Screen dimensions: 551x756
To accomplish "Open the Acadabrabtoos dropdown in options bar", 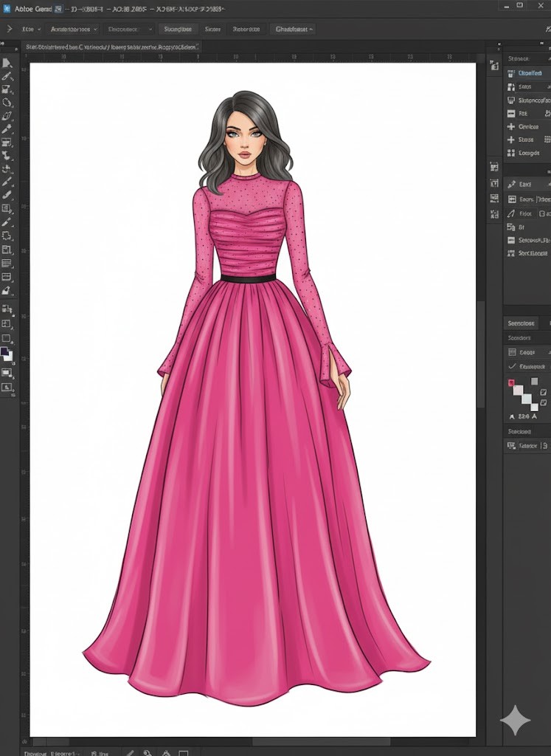I will tap(74, 29).
